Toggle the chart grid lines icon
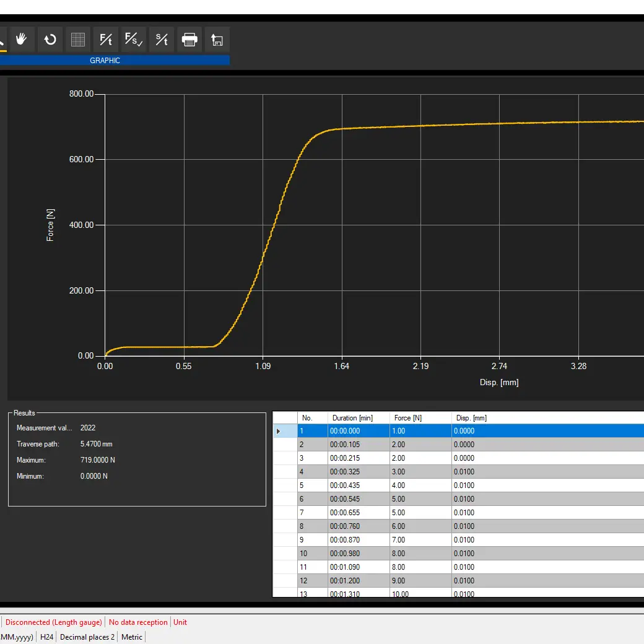Image resolution: width=644 pixels, height=644 pixels. 78,40
